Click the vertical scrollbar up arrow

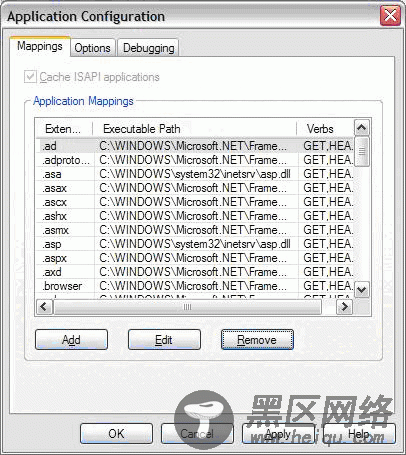(x=362, y=127)
